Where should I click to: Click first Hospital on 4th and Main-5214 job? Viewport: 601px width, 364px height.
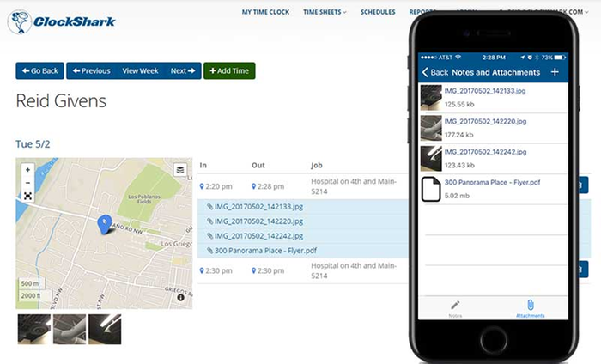point(354,186)
